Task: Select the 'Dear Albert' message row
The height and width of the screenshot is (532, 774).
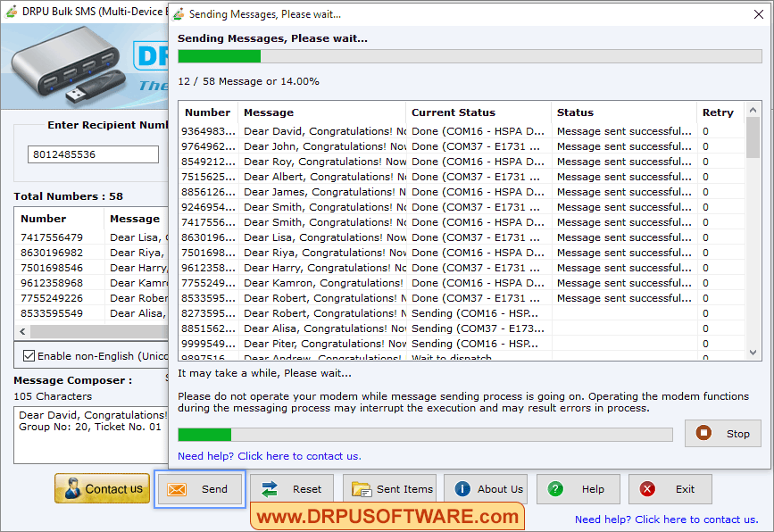Action: point(462,177)
